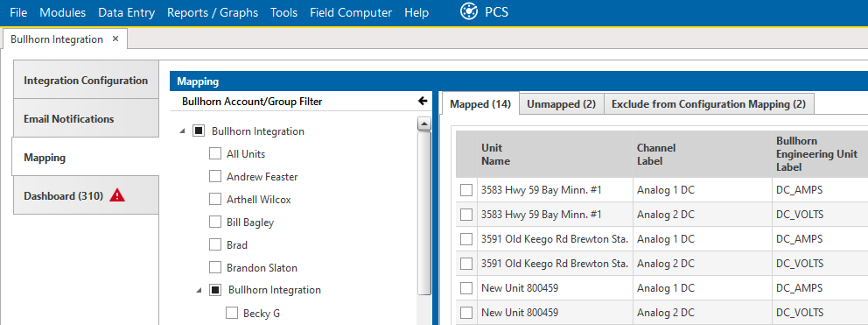Open Exclude from Configuration Mapping tab

pyautogui.click(x=709, y=103)
